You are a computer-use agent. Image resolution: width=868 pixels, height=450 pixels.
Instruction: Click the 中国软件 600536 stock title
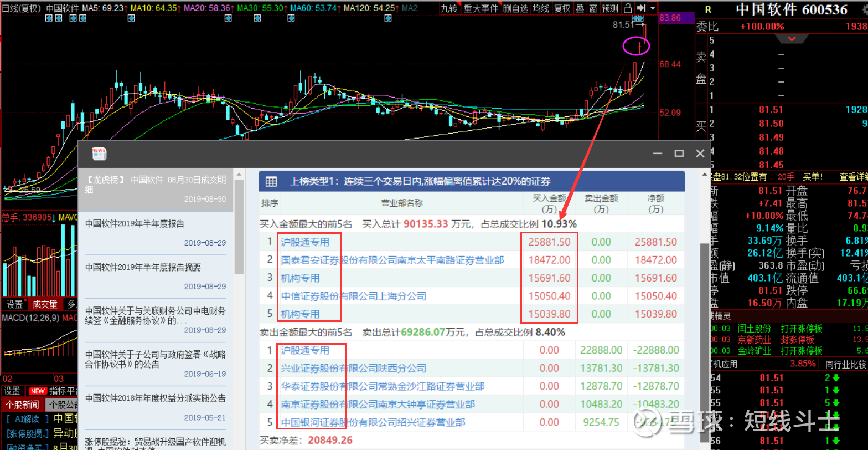[x=792, y=9]
